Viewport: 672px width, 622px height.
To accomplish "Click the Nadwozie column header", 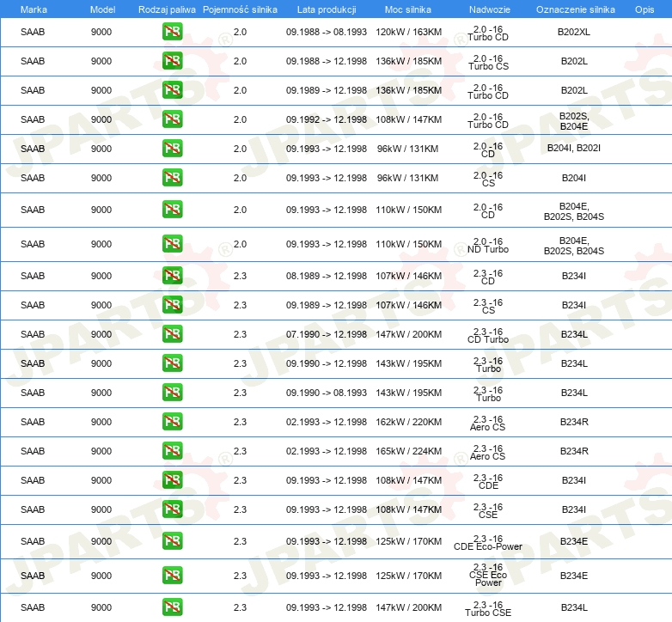I will click(490, 9).
